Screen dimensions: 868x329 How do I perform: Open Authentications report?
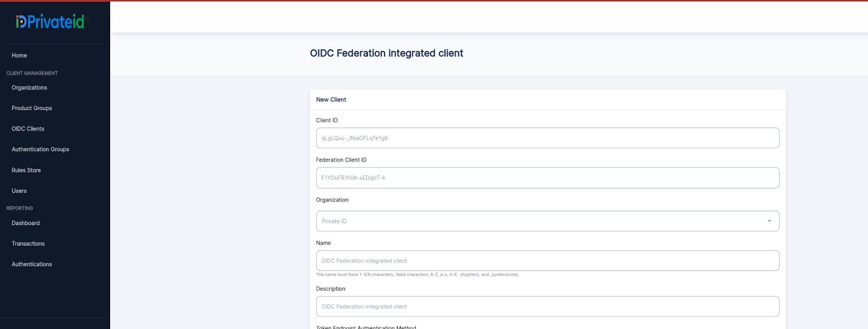pos(32,264)
